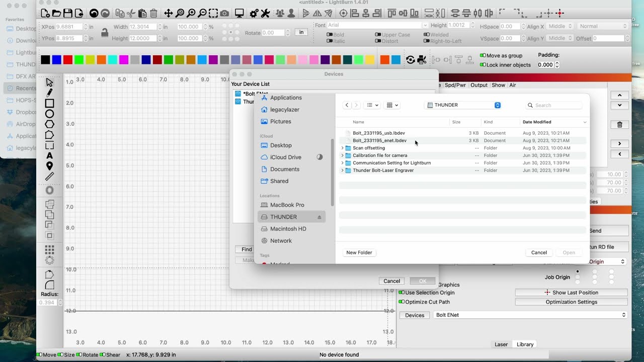Select the Draw Lines pencil tool
Screen dimensions: 644x362
pyautogui.click(x=49, y=93)
